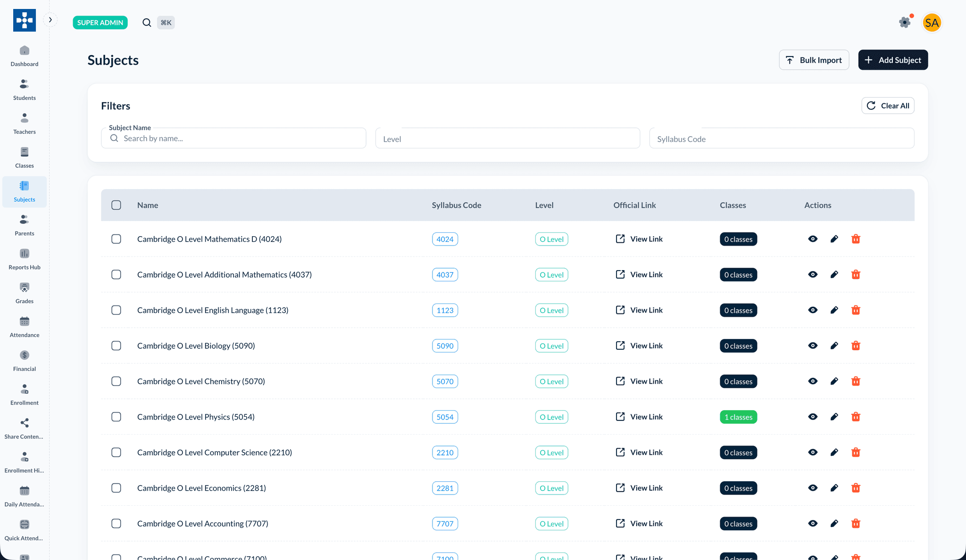Delete English Language (1123) using trash icon

tap(856, 310)
